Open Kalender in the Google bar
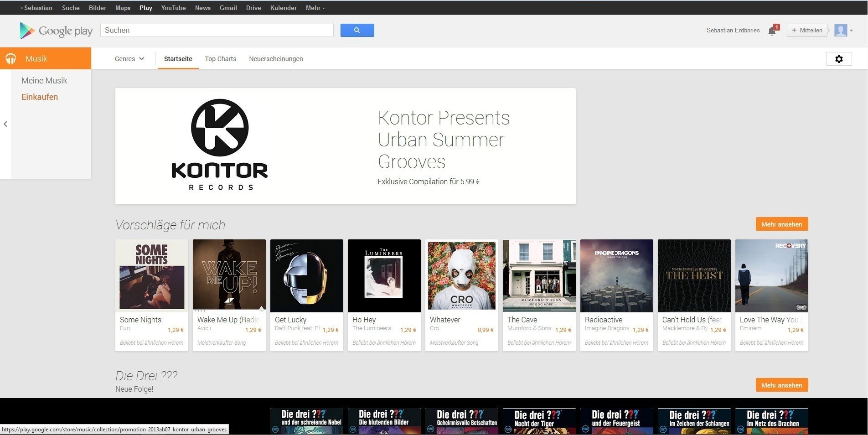 [283, 8]
